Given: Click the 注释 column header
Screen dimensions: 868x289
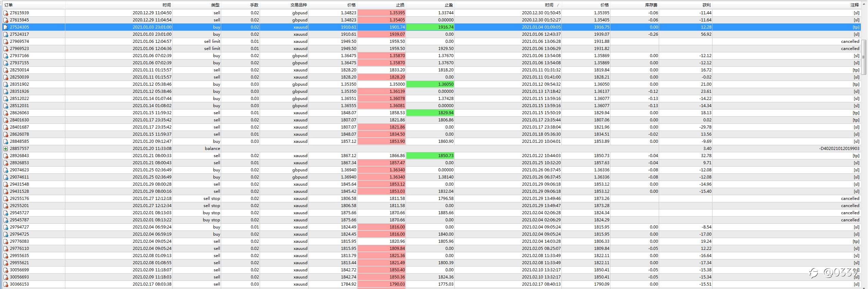Looking at the screenshot, I should [787, 5].
